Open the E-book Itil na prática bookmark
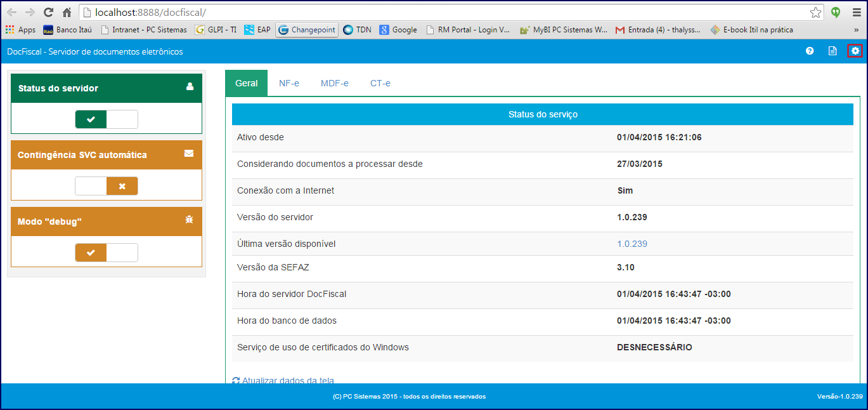 point(751,30)
